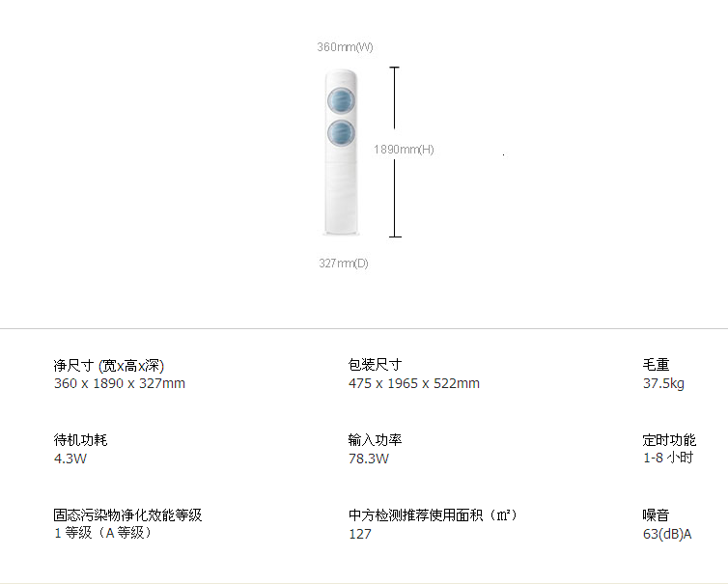Screen dimensions: 728x584
Task: Click the 360 x 1890 x 327mm value
Action: tap(119, 383)
